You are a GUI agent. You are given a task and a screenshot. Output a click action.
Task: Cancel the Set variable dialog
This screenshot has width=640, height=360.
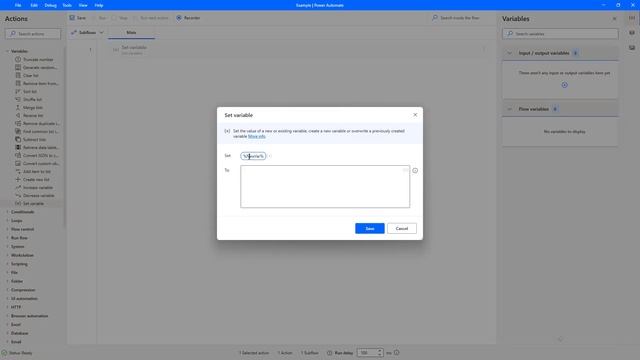pyautogui.click(x=402, y=229)
